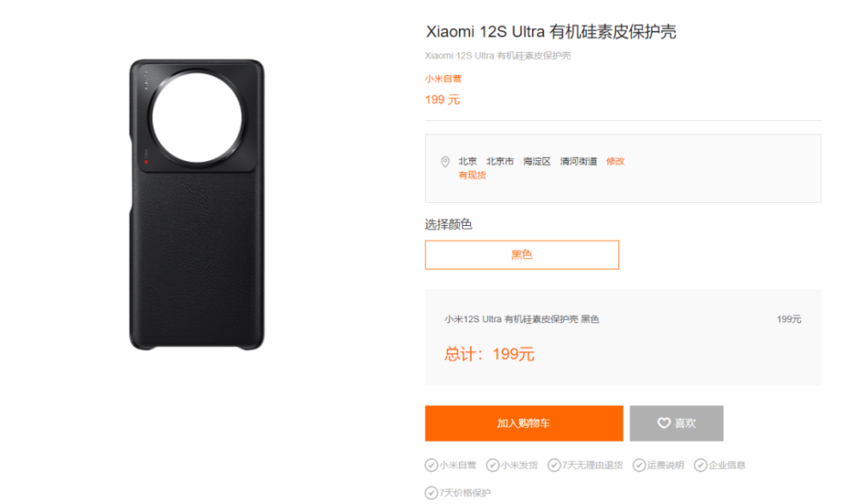
Task: Add item with 加入购物车 button
Action: click(524, 423)
